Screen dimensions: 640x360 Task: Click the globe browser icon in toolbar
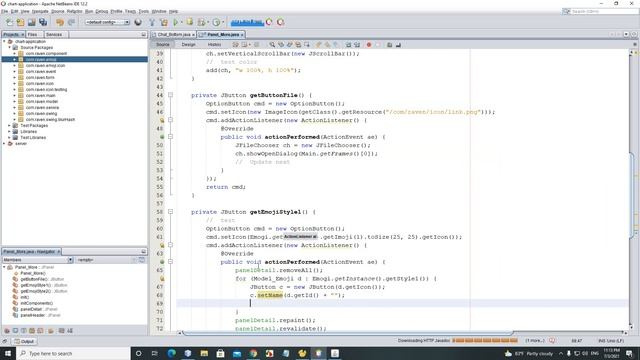pyautogui.click(x=138, y=22)
